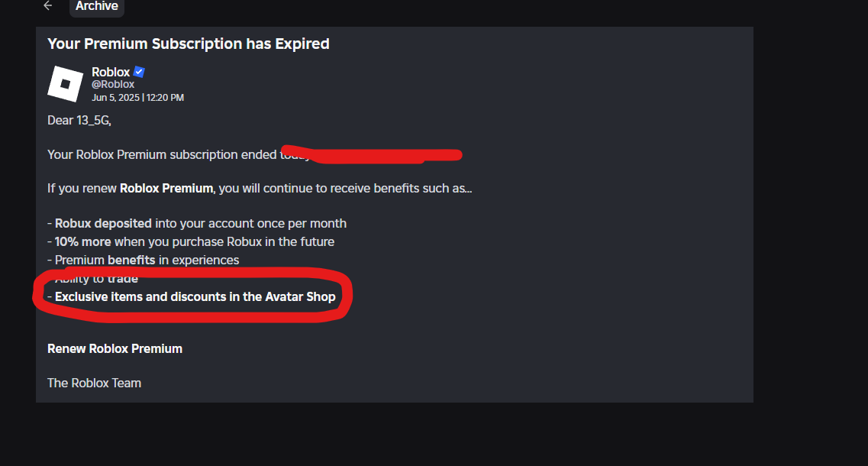Screen dimensions: 868x466
Task: Click the blue verified badge next to Roblox
Action: [x=139, y=71]
